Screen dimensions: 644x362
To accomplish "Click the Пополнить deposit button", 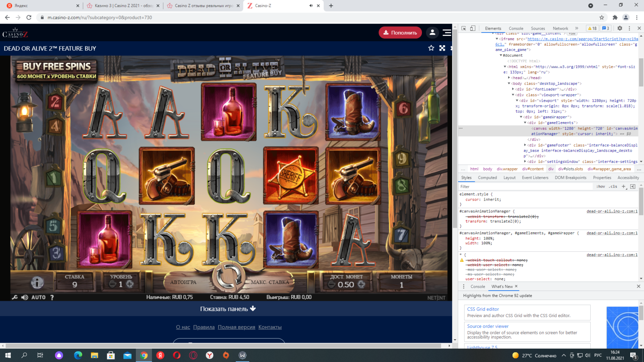I will (x=400, y=33).
